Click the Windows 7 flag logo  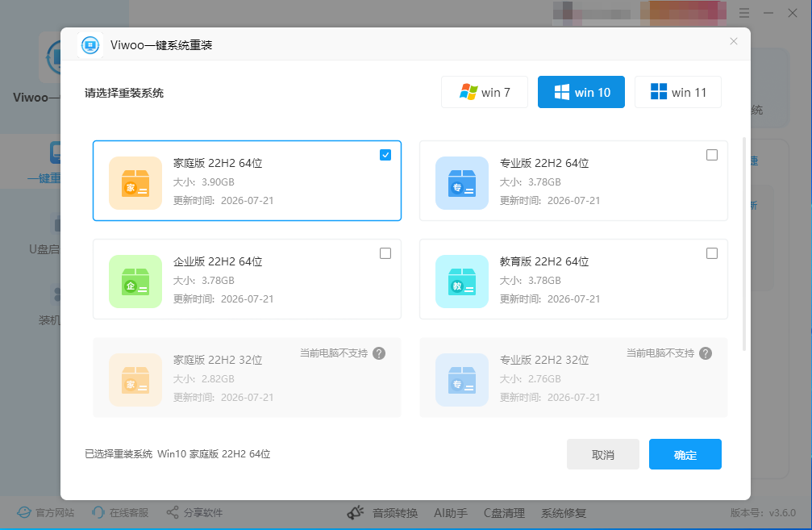click(468, 92)
